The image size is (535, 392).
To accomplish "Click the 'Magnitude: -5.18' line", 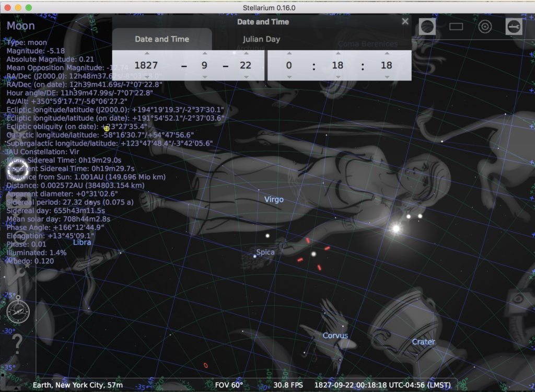I will pyautogui.click(x=36, y=51).
